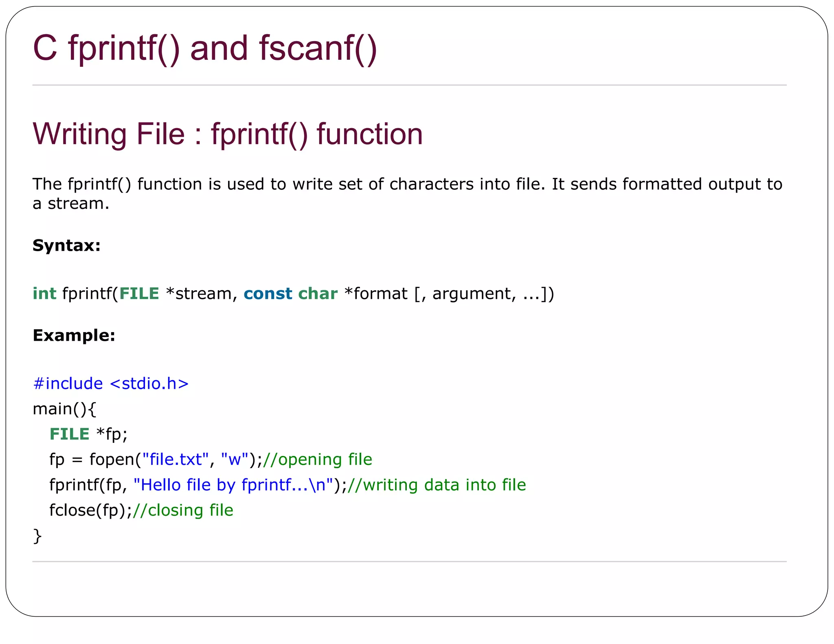The width and height of the screenshot is (834, 644).
Task: Click the bold 'Syntax:' label
Action: 66,245
